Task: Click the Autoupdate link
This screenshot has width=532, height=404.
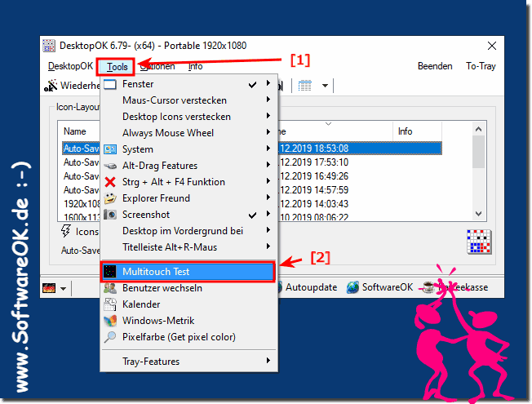Action: (311, 287)
